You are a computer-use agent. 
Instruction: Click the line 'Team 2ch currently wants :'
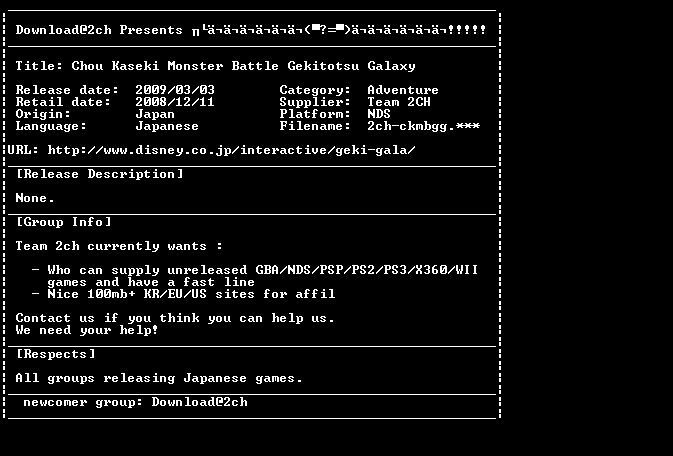click(119, 246)
